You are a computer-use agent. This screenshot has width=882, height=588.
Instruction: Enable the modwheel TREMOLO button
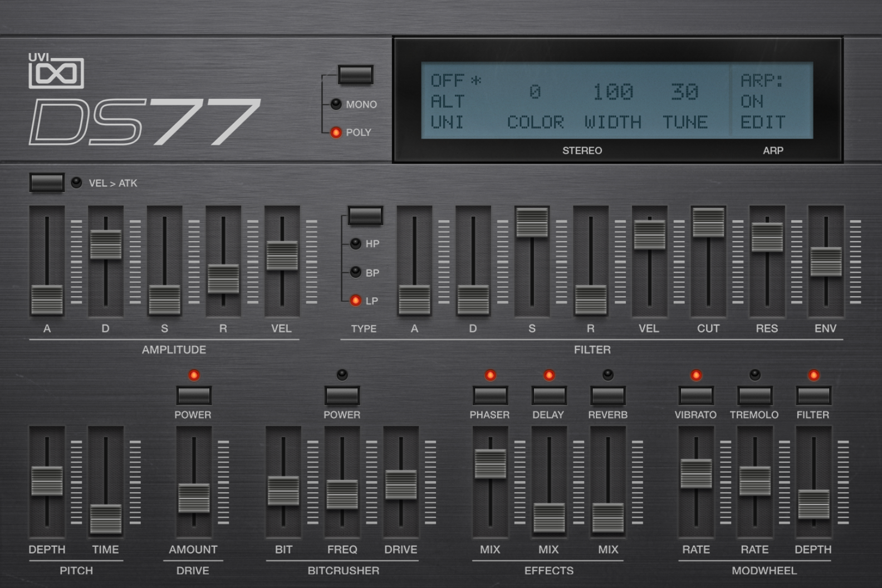click(x=754, y=396)
